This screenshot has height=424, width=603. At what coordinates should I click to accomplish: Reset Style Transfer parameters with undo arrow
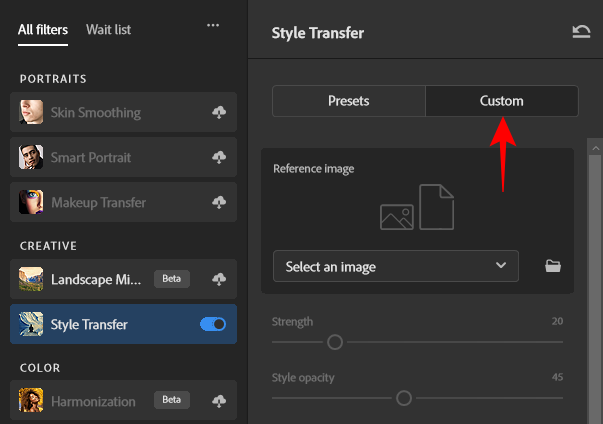tap(581, 32)
